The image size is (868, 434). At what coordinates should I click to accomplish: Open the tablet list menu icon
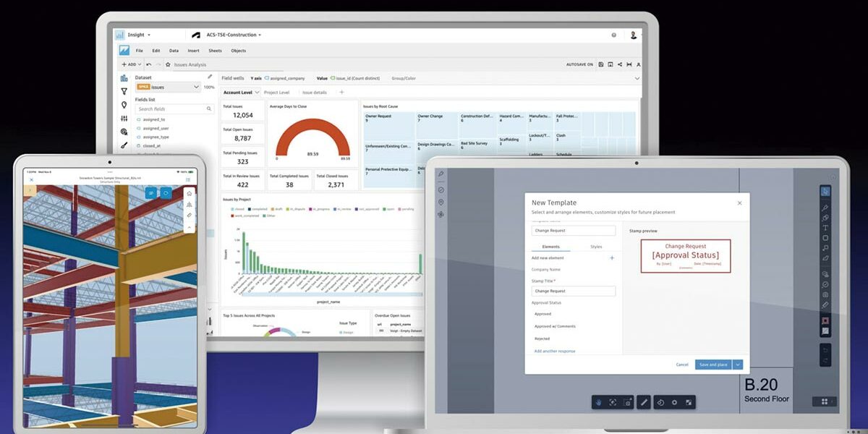click(x=188, y=179)
